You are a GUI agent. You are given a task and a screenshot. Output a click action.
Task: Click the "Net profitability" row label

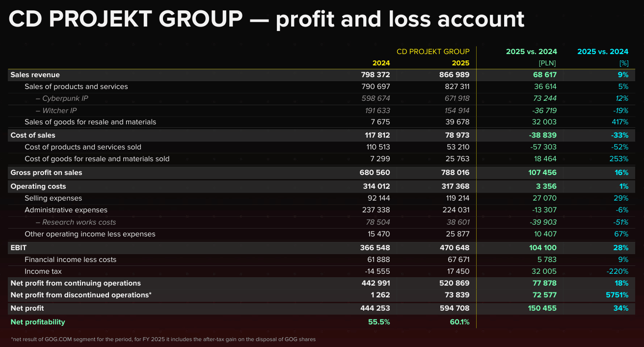[38, 322]
